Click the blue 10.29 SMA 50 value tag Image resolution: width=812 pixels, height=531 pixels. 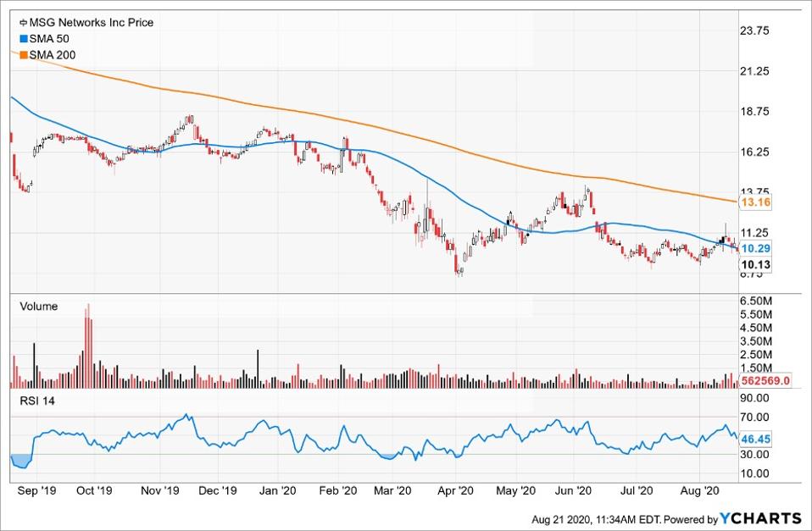click(755, 248)
